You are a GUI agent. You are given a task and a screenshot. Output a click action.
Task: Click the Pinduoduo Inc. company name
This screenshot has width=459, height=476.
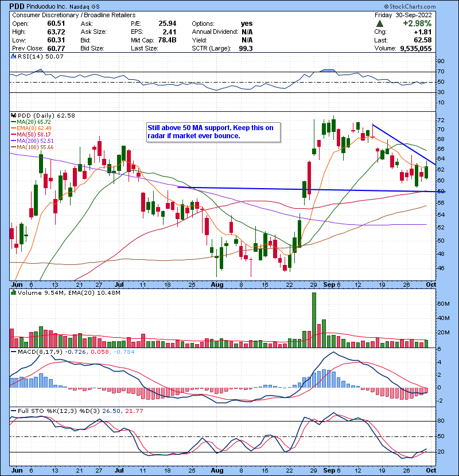pyautogui.click(x=46, y=6)
